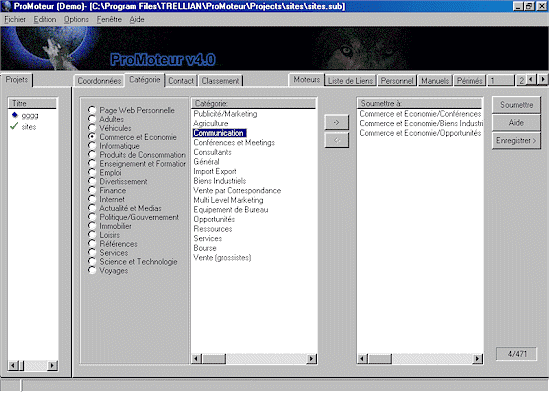Image resolution: width=550 pixels, height=393 pixels.
Task: Click right arrow of Catégorie list scrollbar
Action: pos(311,359)
